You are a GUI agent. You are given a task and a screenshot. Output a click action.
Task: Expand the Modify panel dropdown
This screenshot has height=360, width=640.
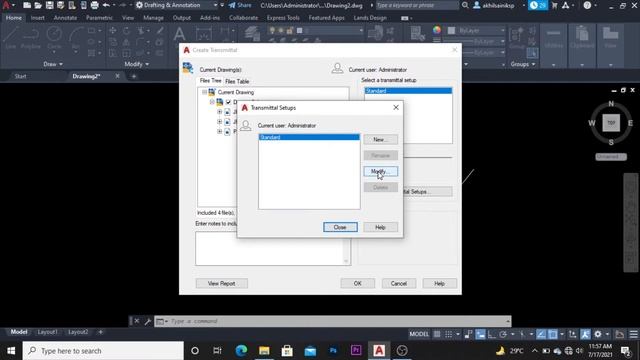(x=136, y=64)
